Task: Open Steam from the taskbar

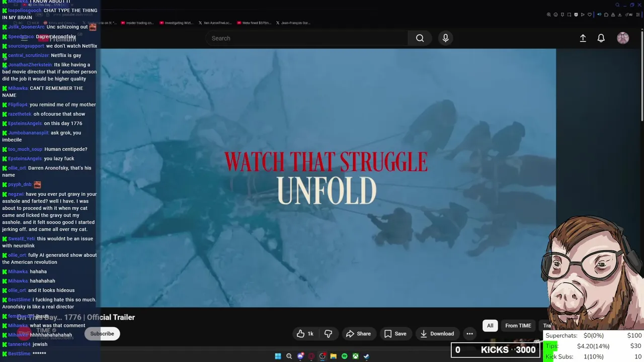Action: click(x=367, y=356)
